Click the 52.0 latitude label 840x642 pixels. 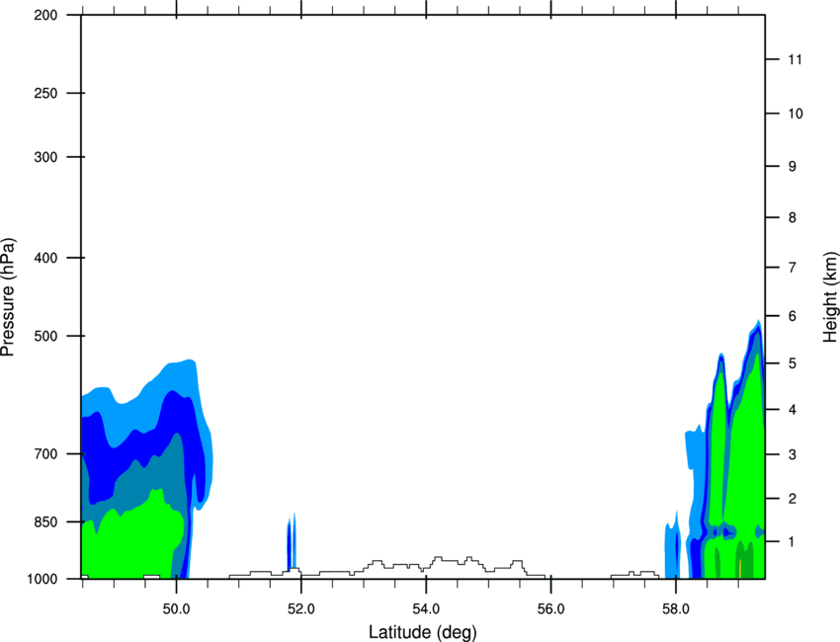pyautogui.click(x=301, y=609)
